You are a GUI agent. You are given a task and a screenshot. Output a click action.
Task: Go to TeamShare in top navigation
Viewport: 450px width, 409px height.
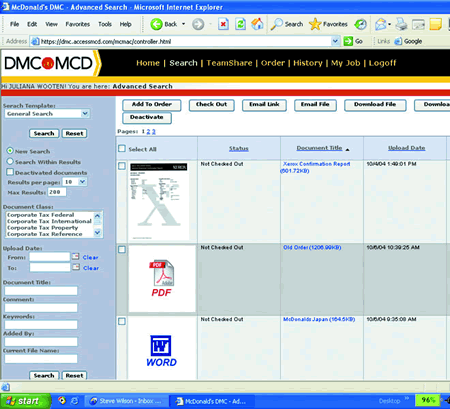click(x=229, y=63)
